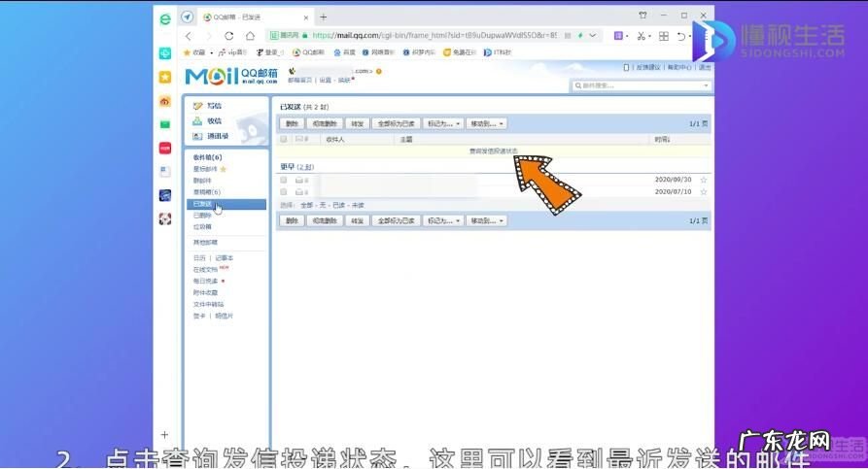Click the four-square grid toolbar icon

pyautogui.click(x=664, y=36)
